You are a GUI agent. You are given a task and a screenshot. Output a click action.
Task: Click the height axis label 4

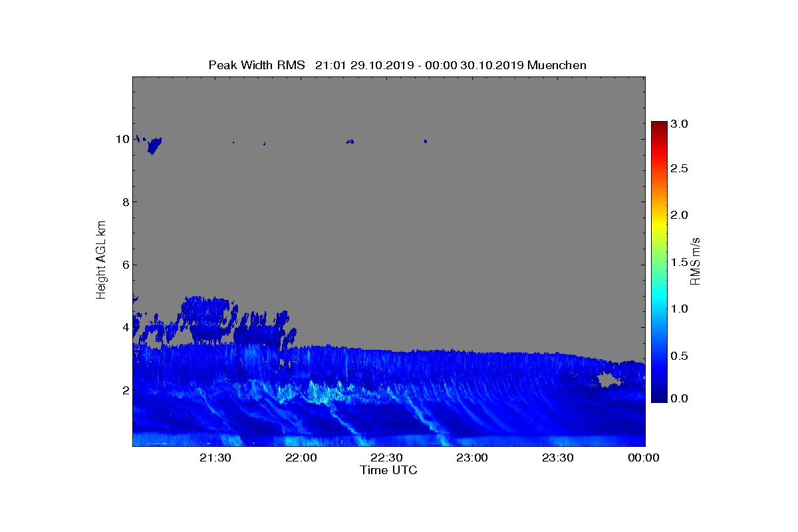pyautogui.click(x=124, y=327)
